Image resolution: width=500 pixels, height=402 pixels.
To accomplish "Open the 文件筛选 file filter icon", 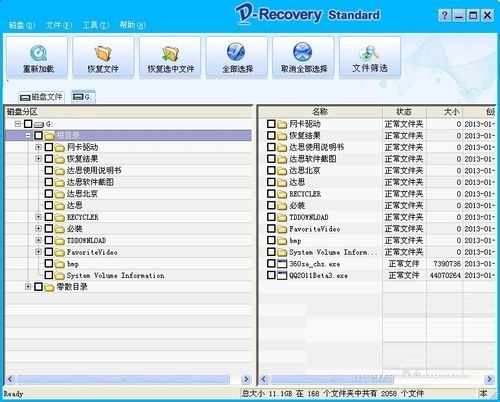I will (x=369, y=53).
